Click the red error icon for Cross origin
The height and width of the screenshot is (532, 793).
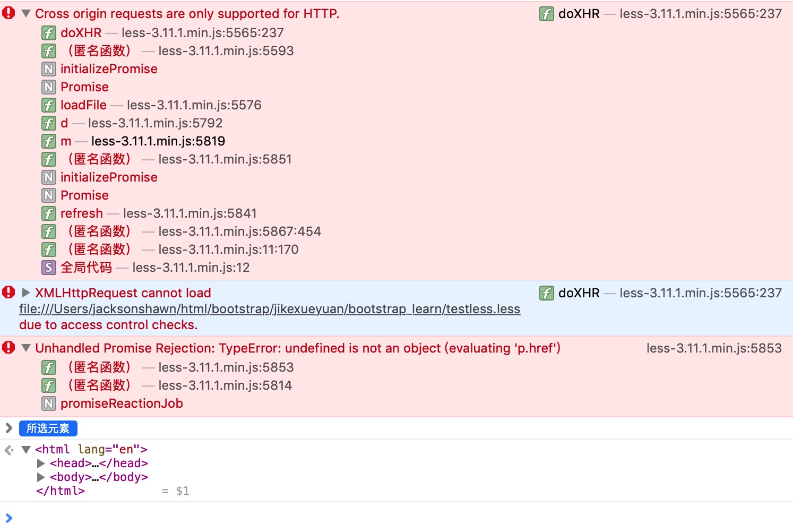tap(8, 13)
